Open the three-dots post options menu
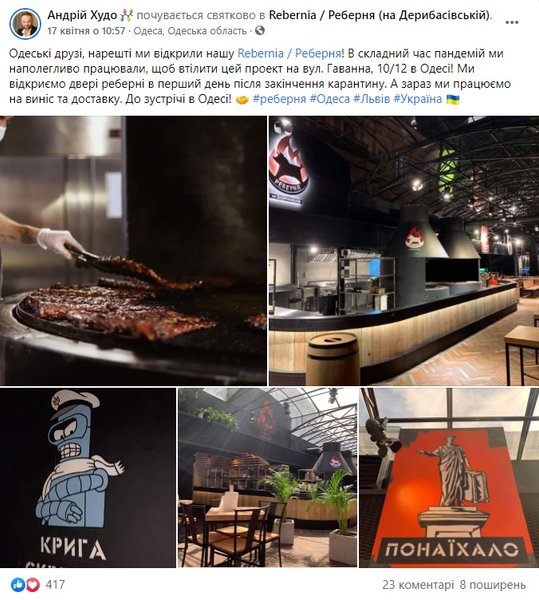Image resolution: width=539 pixels, height=600 pixels. coord(512,22)
